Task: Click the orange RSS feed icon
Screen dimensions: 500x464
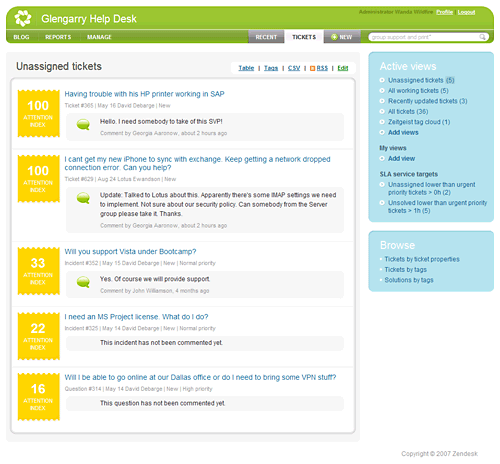Action: point(312,68)
